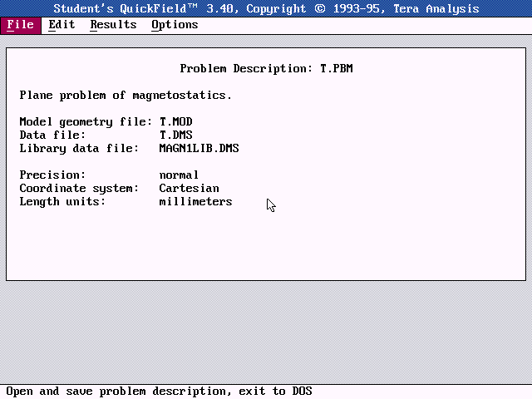
Task: Open the Results menu
Action: point(113,25)
